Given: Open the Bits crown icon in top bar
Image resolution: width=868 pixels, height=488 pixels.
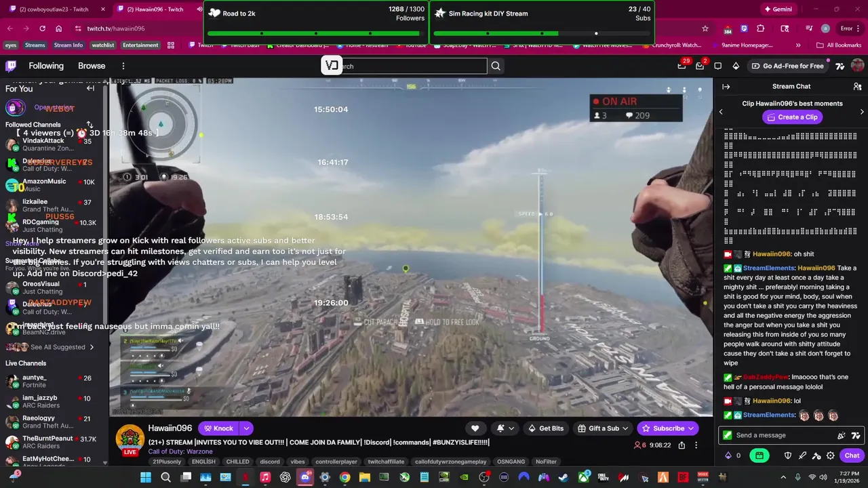Looking at the screenshot, I should coord(736,66).
